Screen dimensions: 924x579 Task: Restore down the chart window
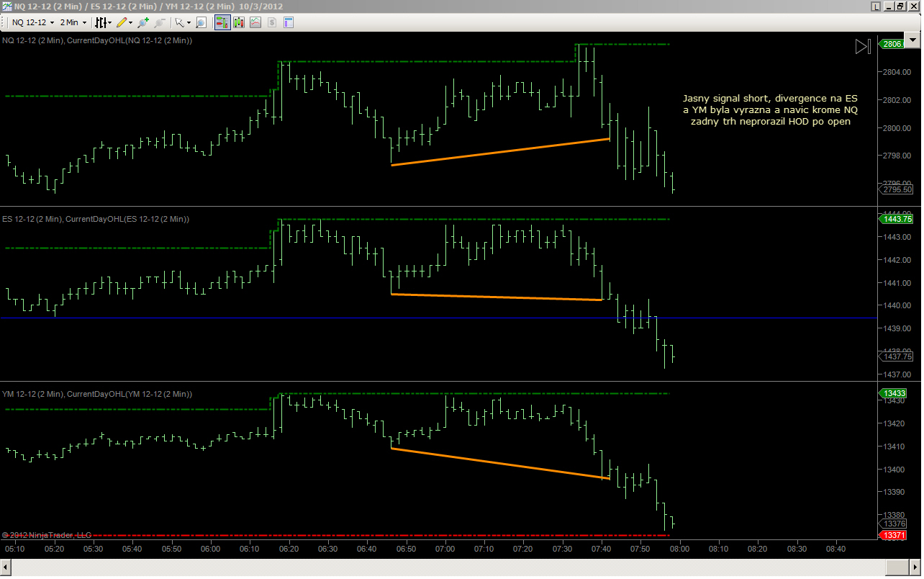(900, 6)
